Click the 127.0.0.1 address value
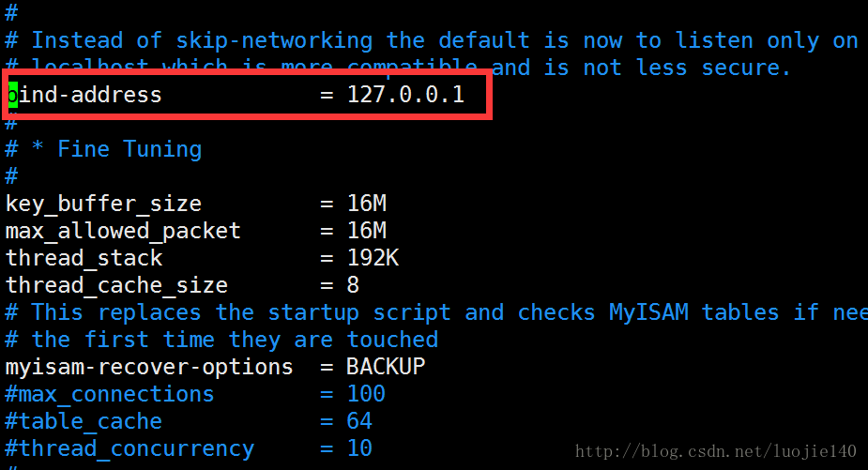 pos(405,95)
